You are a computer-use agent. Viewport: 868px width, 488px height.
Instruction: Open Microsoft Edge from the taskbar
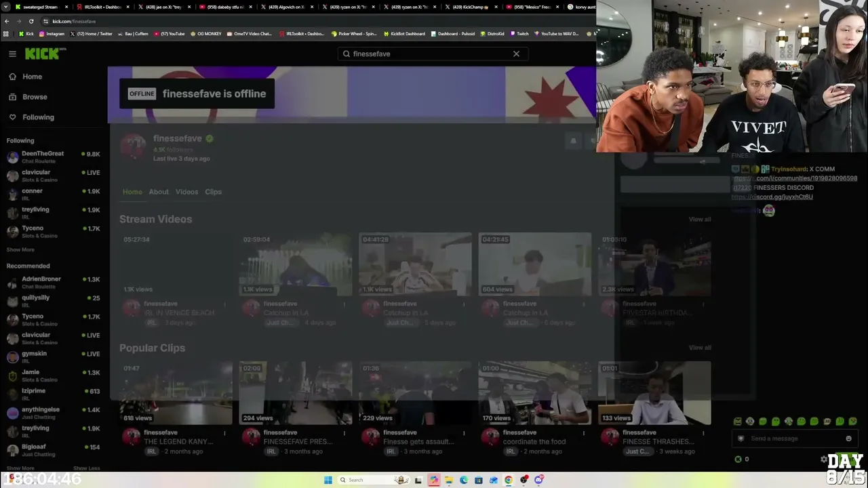pyautogui.click(x=464, y=480)
